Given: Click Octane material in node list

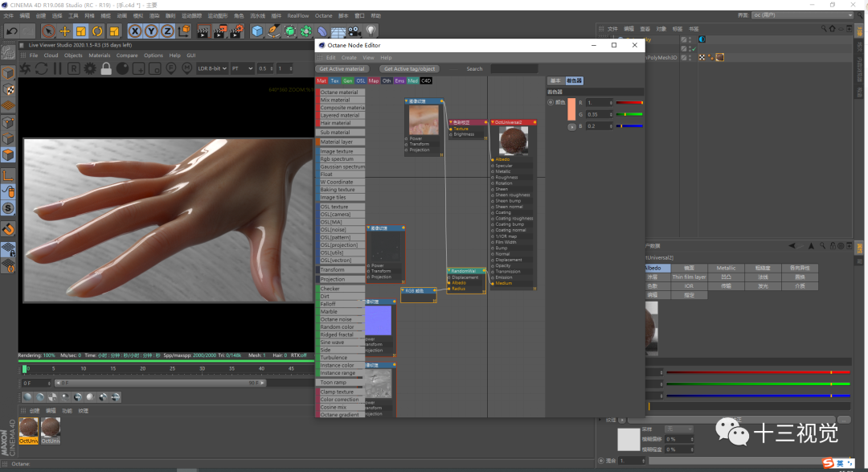Looking at the screenshot, I should 341,92.
